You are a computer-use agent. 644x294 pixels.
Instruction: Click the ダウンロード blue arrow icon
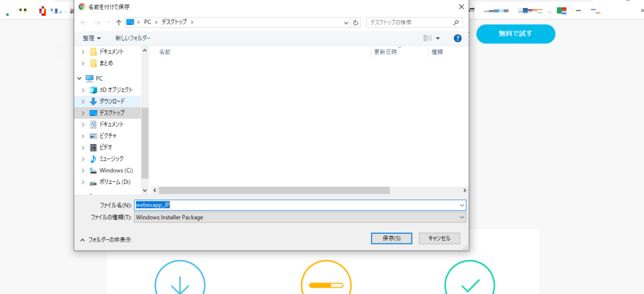[93, 101]
